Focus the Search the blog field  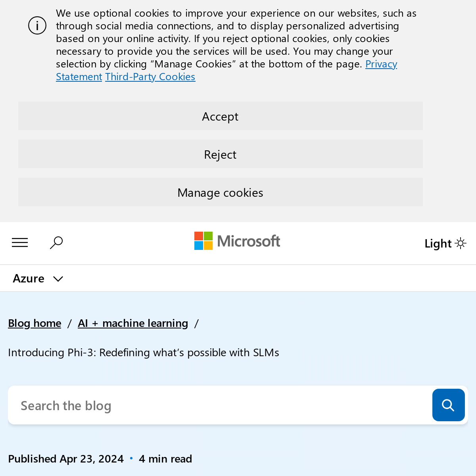218,405
